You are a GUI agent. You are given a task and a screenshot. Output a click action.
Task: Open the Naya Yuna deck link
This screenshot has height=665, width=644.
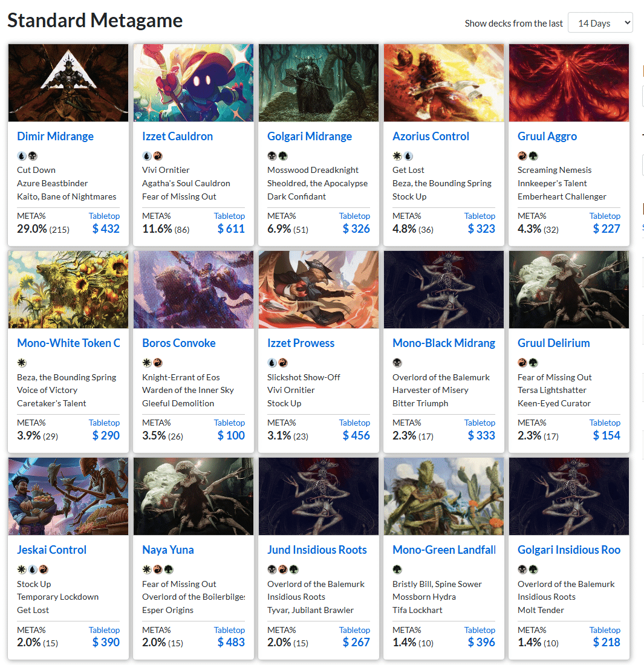point(168,550)
